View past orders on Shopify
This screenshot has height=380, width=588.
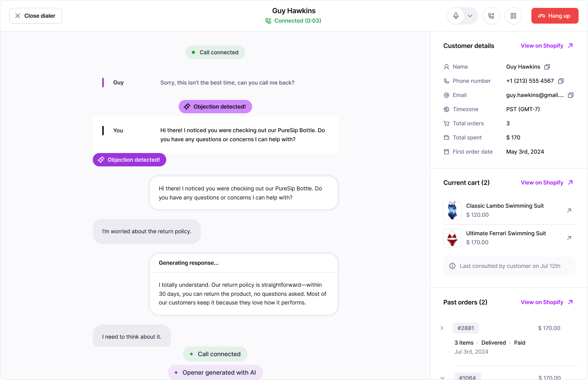tap(547, 302)
